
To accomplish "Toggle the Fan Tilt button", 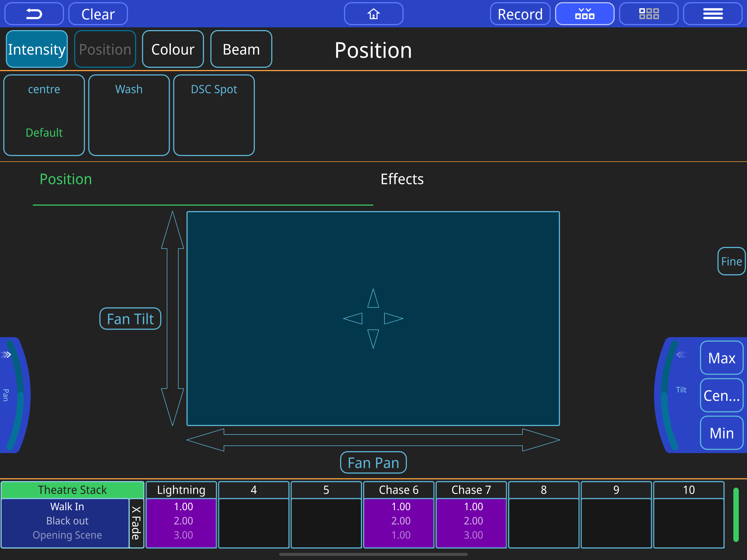I will [x=130, y=319].
